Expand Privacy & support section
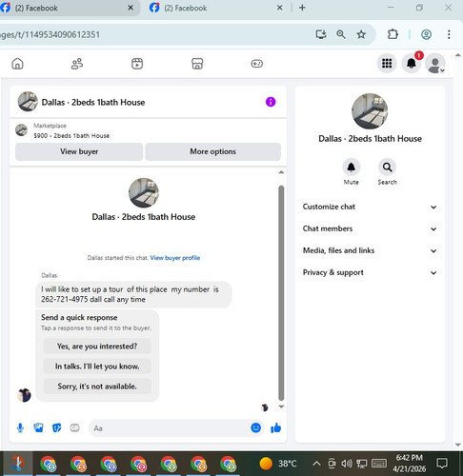Image resolution: width=463 pixels, height=476 pixels. (370, 272)
